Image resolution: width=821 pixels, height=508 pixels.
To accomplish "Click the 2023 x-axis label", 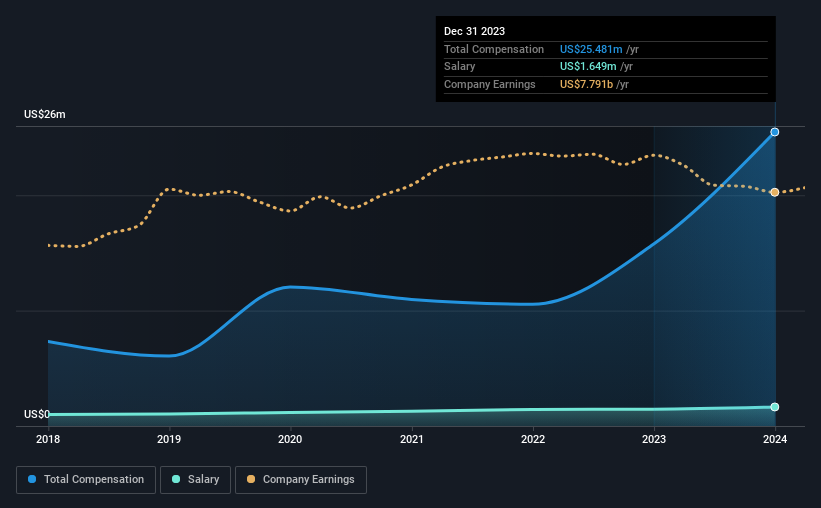I will pyautogui.click(x=654, y=439).
